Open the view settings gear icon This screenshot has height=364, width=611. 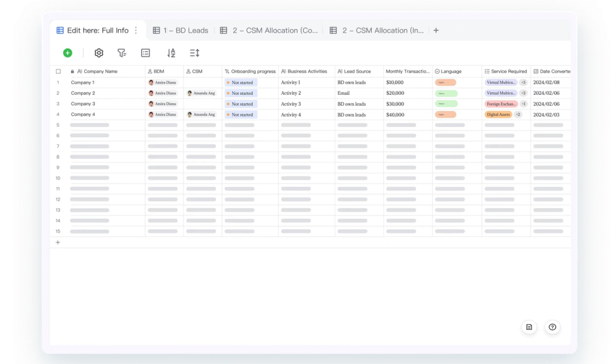[99, 53]
